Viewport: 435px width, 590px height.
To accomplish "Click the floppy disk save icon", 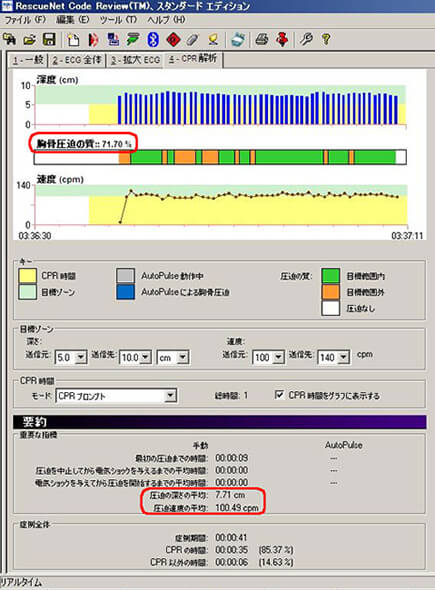I will (49, 39).
